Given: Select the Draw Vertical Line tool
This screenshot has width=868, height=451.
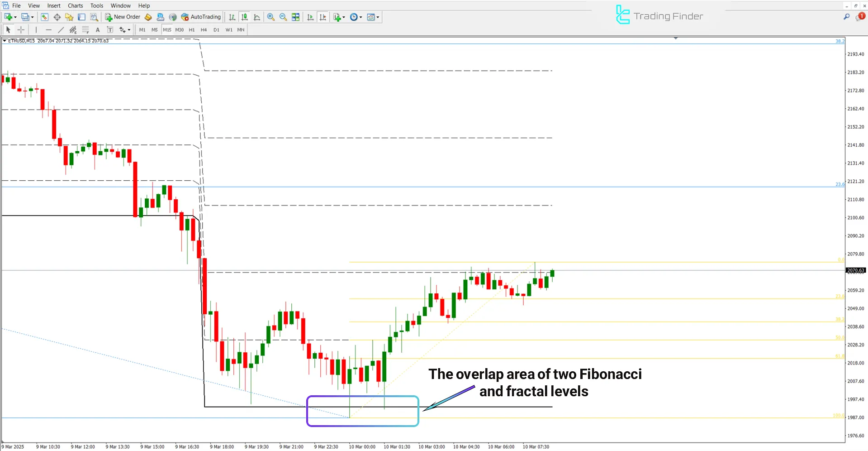Looking at the screenshot, I should 36,29.
